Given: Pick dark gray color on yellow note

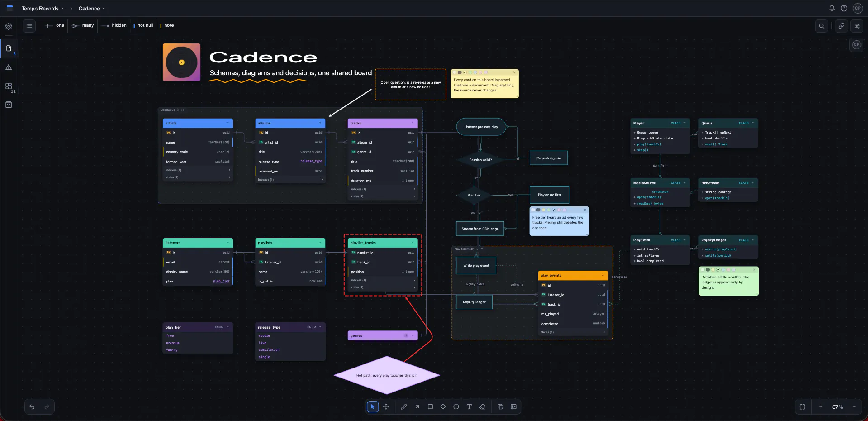Looking at the screenshot, I should [x=460, y=72].
